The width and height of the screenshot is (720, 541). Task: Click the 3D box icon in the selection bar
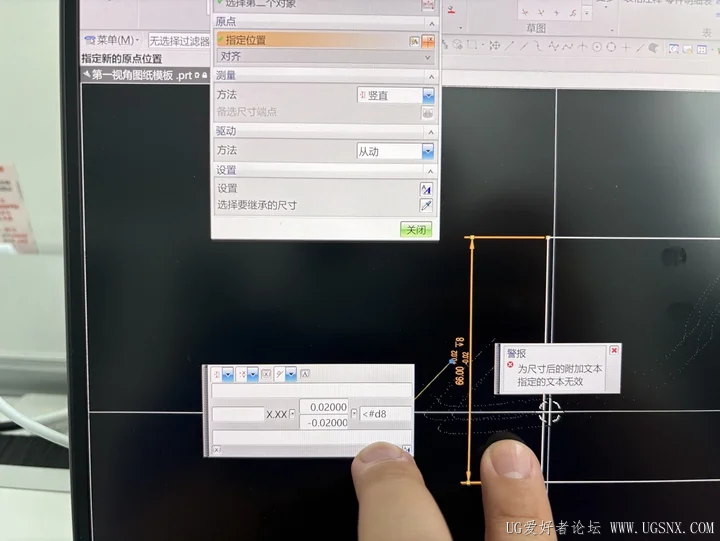pyautogui.click(x=458, y=45)
